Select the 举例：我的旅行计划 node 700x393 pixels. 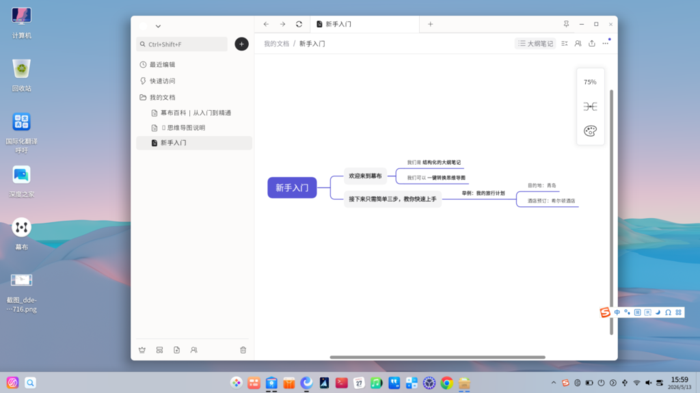tap(483, 193)
